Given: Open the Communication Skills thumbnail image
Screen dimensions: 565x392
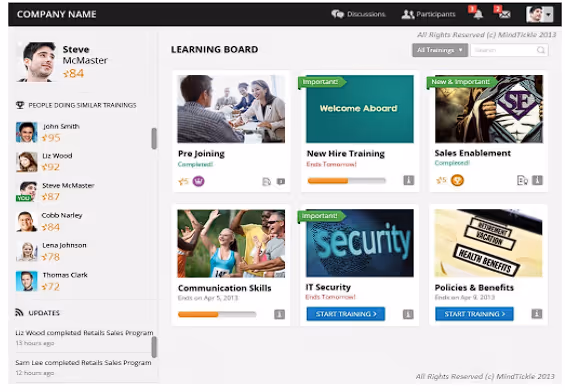Looking at the screenshot, I should [x=231, y=243].
